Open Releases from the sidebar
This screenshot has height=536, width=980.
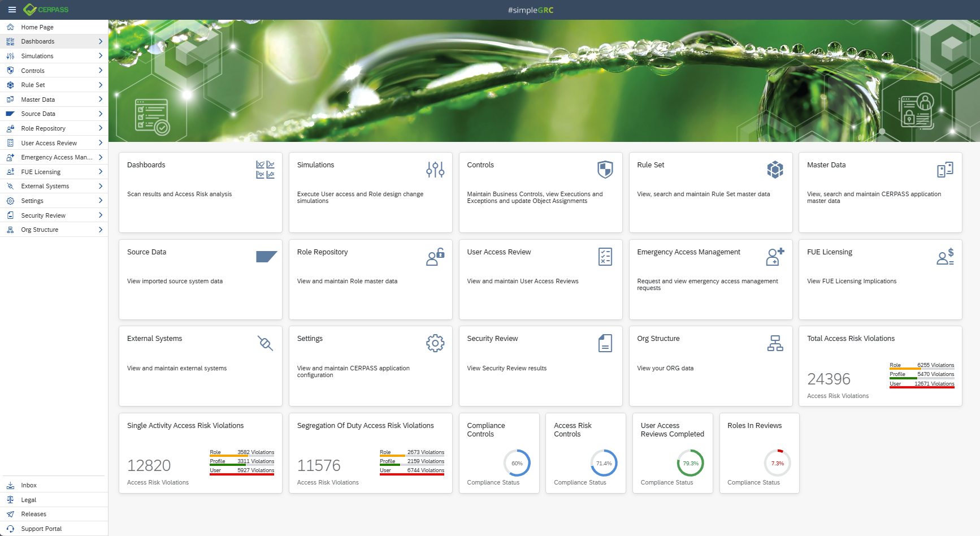point(54,514)
